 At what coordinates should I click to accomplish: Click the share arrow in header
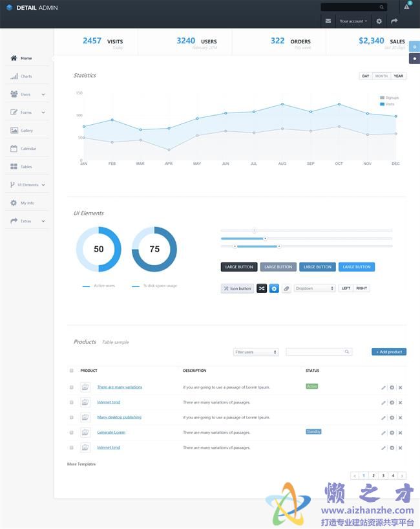point(394,21)
